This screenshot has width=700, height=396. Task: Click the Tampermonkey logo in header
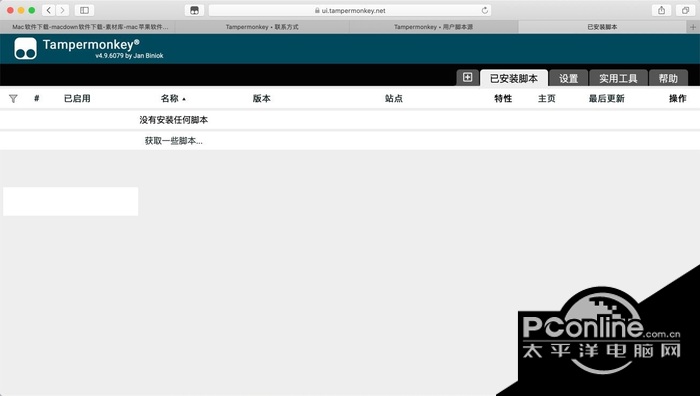pyautogui.click(x=25, y=49)
